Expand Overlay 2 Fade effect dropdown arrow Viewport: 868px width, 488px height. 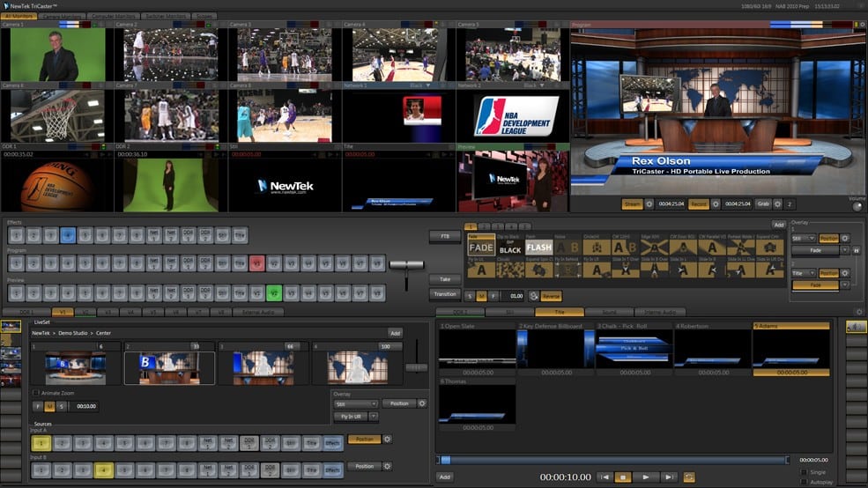(x=845, y=285)
